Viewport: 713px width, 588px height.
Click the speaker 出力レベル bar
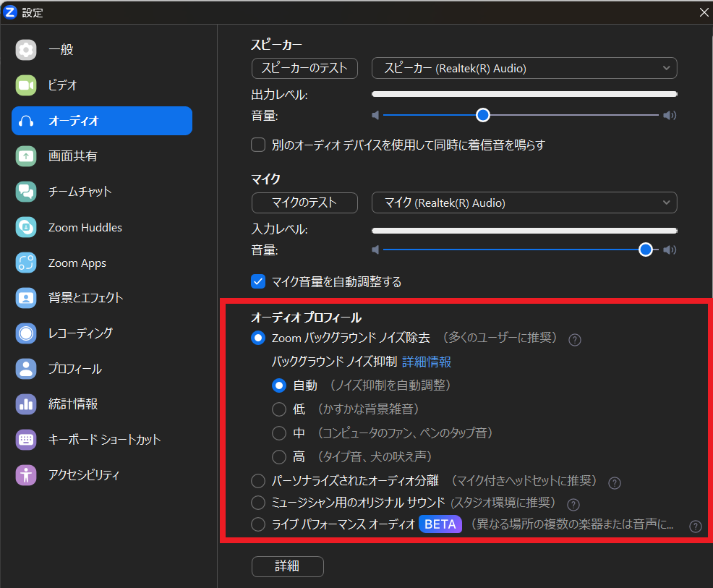tap(524, 94)
